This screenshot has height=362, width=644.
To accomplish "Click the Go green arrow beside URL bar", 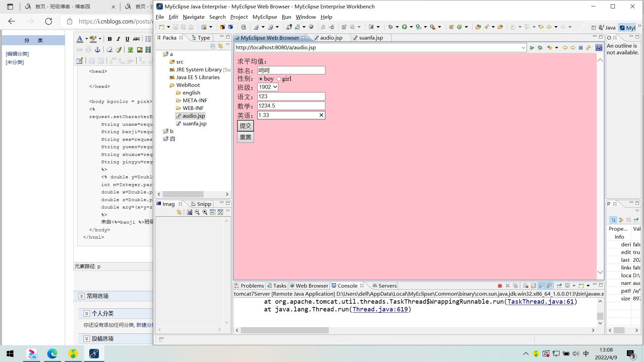I will tap(532, 48).
